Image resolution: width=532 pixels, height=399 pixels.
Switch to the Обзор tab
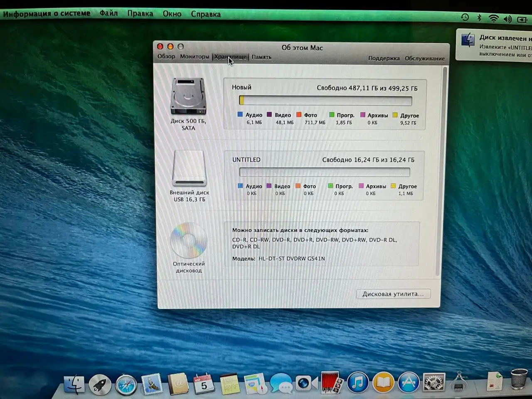pyautogui.click(x=166, y=57)
